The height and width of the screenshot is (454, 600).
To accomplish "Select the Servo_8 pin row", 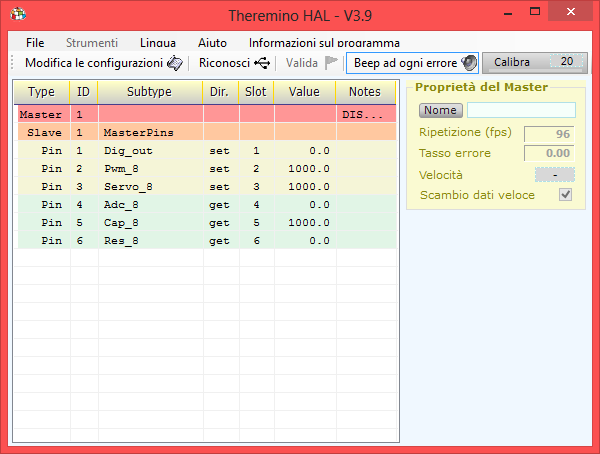I will pyautogui.click(x=207, y=186).
